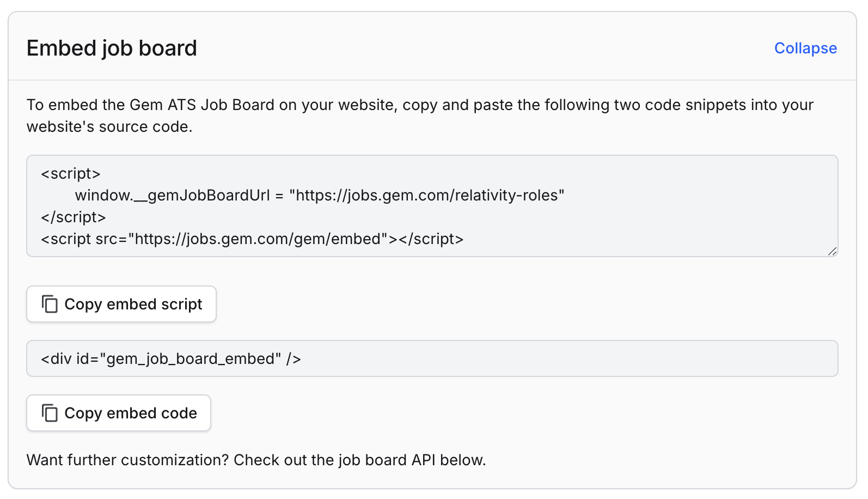Click the div id gem_job_board_embed code field
This screenshot has height=499, width=868.
(x=432, y=358)
